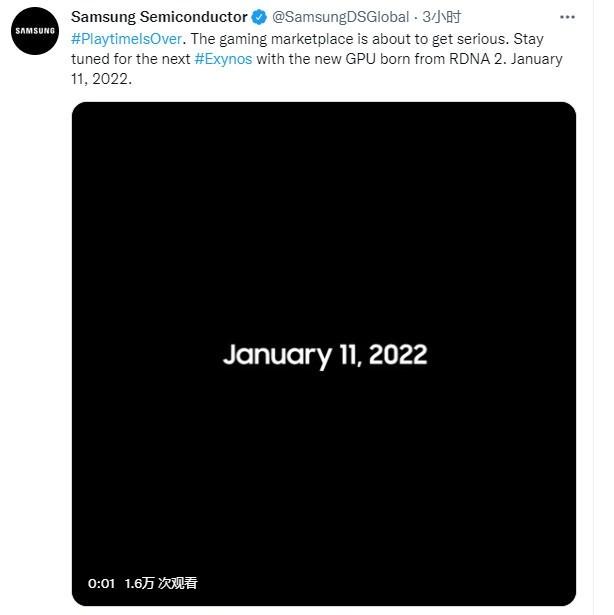Open the tweet's three-dot more menu

[567, 17]
